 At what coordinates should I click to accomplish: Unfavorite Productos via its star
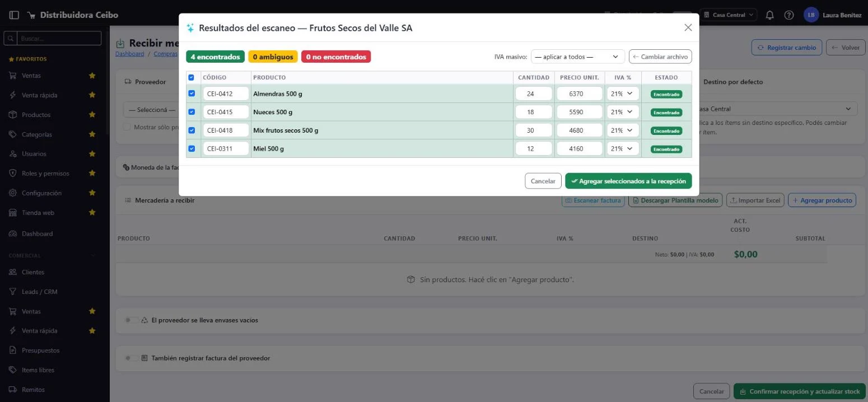point(92,115)
